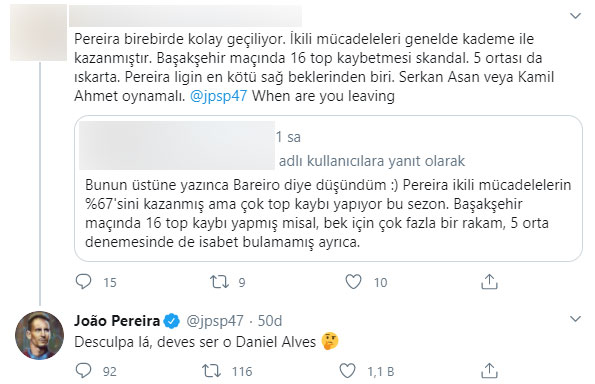Like João Pereira's tweet with 1,1 B likes
The image size is (595, 384).
[x=347, y=371]
